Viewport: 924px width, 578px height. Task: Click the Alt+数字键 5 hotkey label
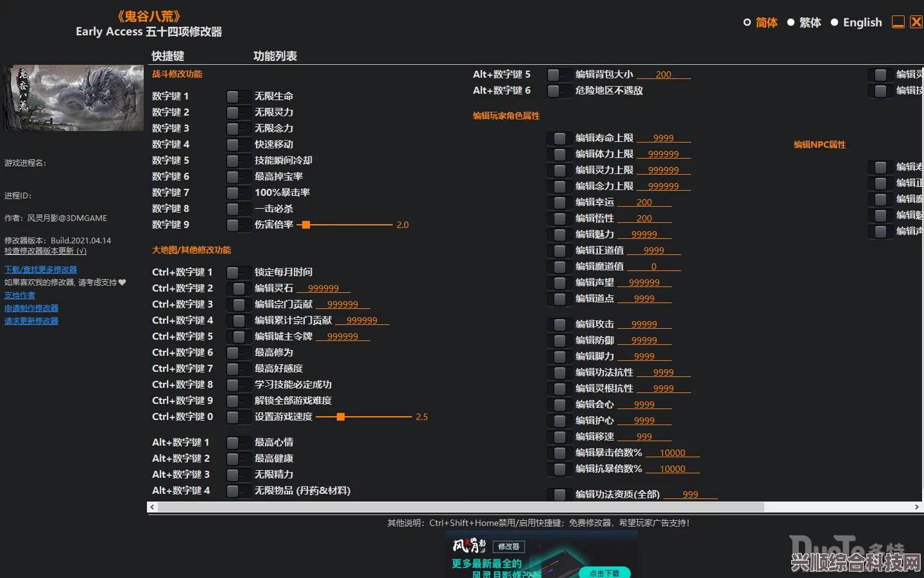coord(502,74)
